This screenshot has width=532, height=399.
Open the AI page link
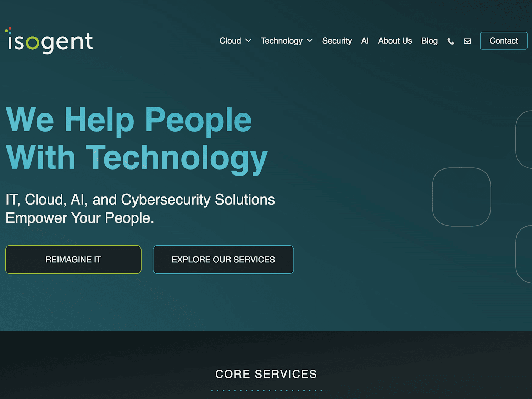point(365,41)
